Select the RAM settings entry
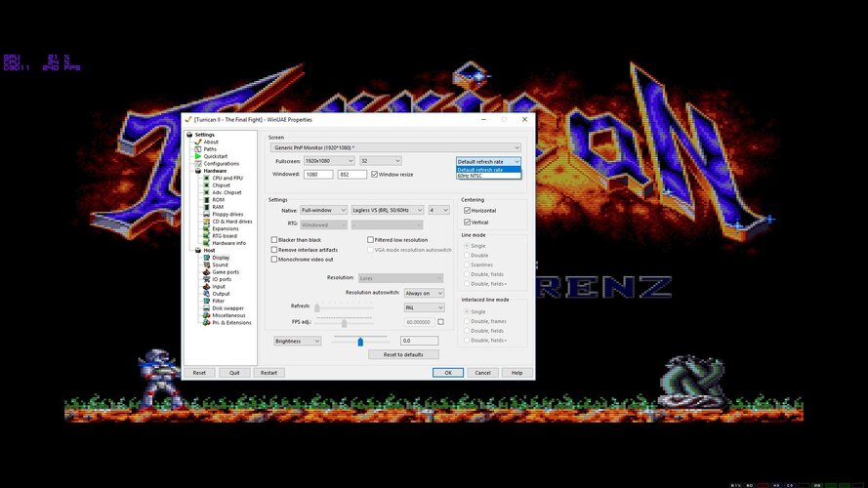This screenshot has height=488, width=868. (218, 206)
